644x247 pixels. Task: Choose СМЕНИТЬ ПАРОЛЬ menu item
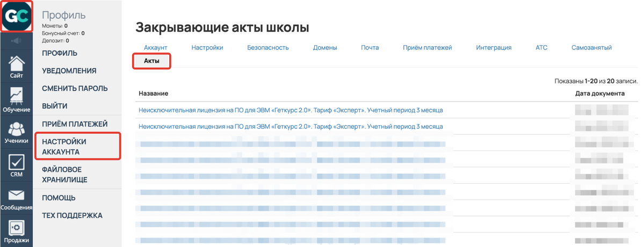coord(75,89)
